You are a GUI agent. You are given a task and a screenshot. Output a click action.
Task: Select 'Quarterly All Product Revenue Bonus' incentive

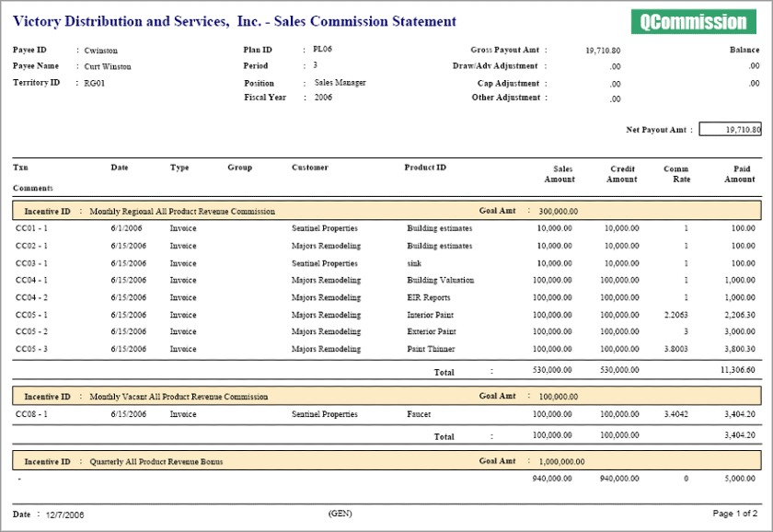pyautogui.click(x=156, y=461)
